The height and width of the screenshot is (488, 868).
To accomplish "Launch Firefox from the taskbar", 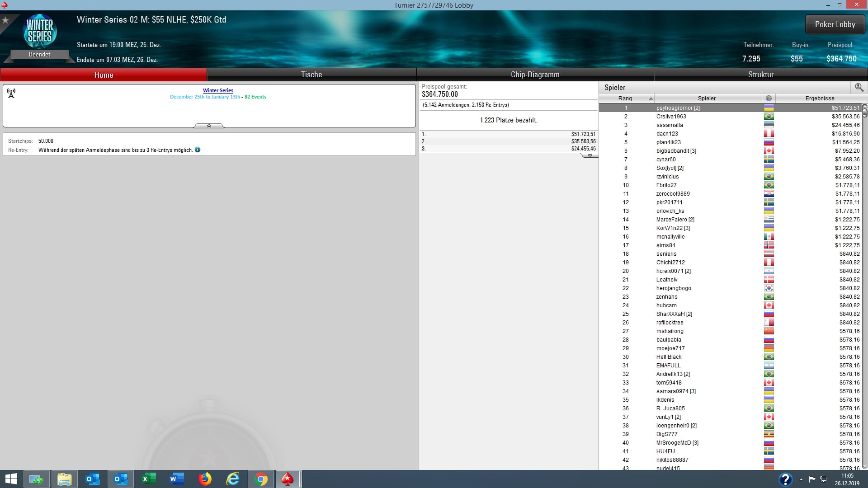I will (x=205, y=479).
